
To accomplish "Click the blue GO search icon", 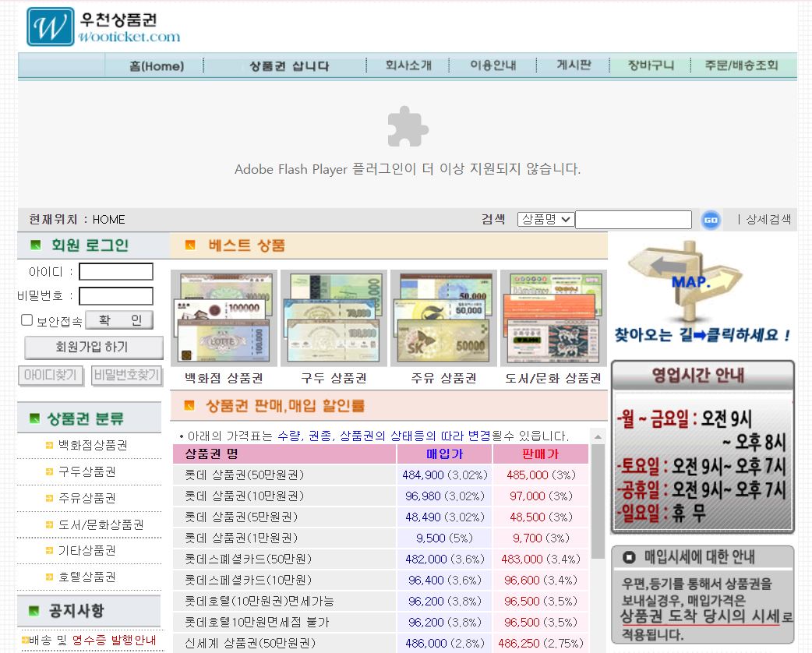I will point(711,219).
